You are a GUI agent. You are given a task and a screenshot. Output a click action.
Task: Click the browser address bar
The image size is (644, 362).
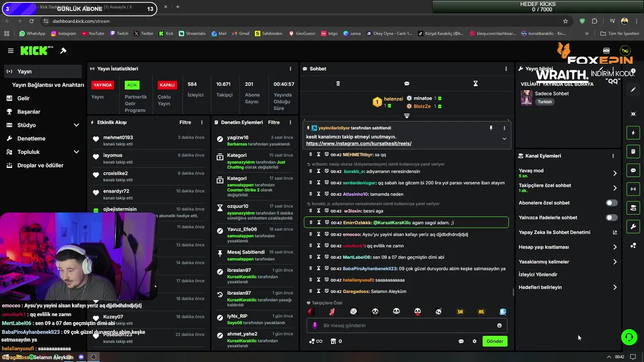[x=302, y=21]
